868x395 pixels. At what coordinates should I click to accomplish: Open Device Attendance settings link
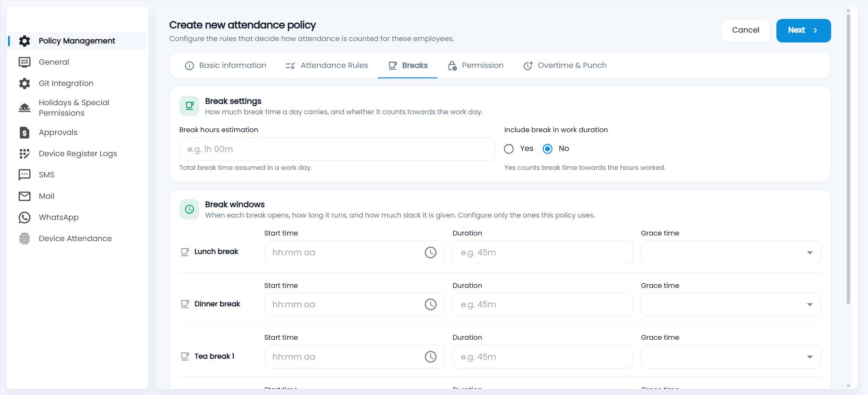click(x=75, y=239)
